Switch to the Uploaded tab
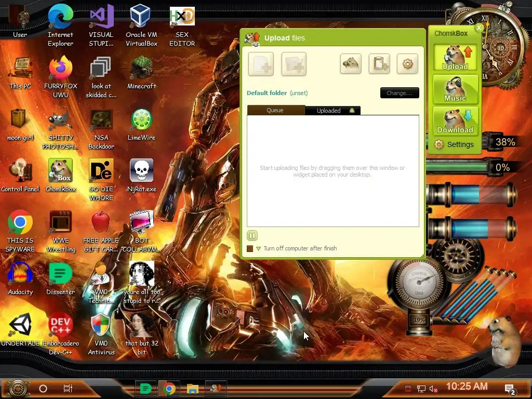The image size is (532, 399). tap(332, 111)
